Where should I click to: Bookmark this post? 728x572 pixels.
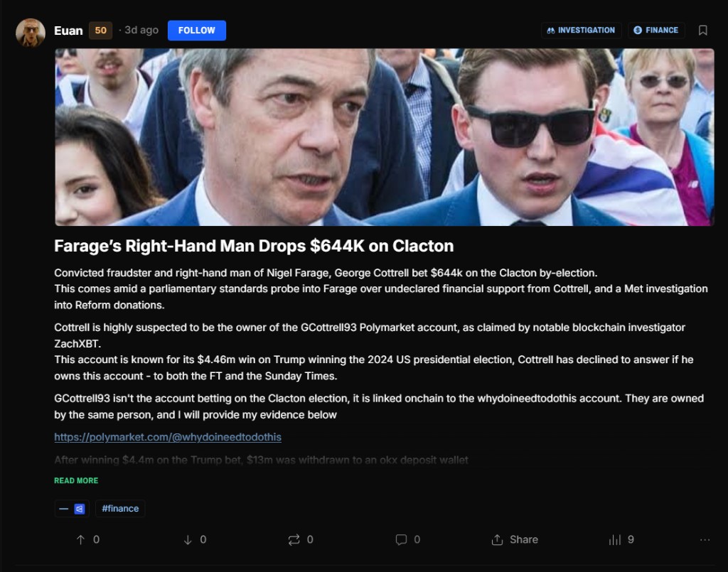703,31
